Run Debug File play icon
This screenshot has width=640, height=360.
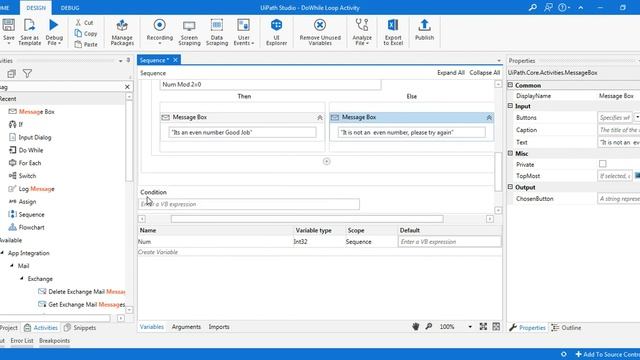(x=53, y=25)
